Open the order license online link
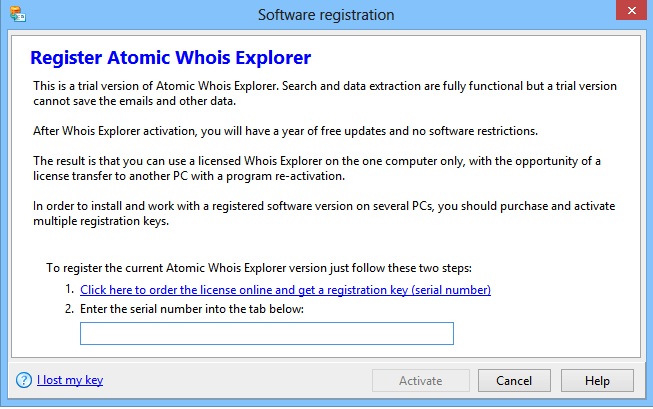653x409 pixels. point(285,290)
